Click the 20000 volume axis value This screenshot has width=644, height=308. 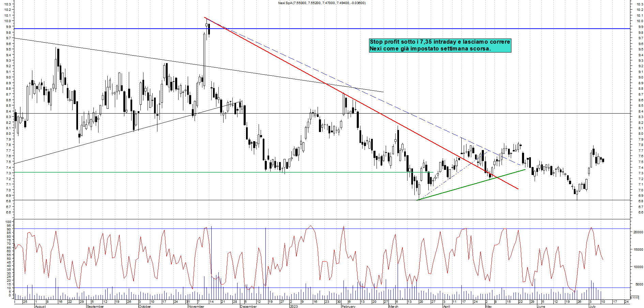[638, 232]
